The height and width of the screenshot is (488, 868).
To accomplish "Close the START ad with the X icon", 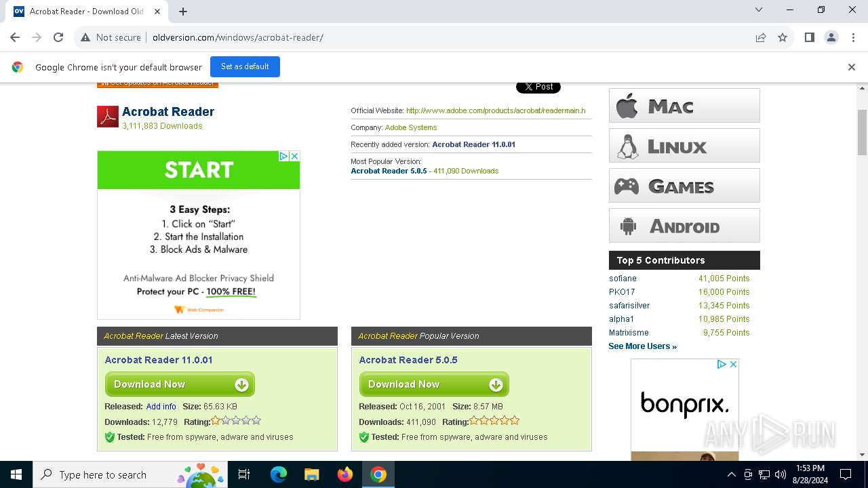I will click(x=295, y=156).
